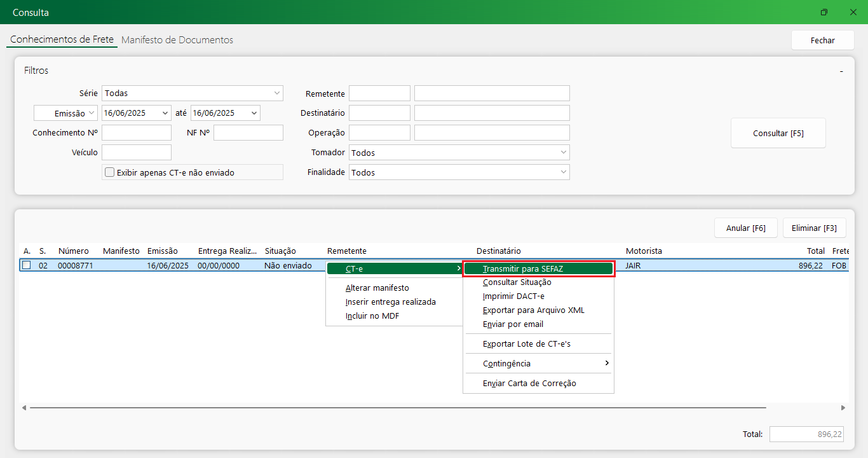Click the grid's Remetente column header
Viewport: 868px width, 458px height.
[x=347, y=251]
